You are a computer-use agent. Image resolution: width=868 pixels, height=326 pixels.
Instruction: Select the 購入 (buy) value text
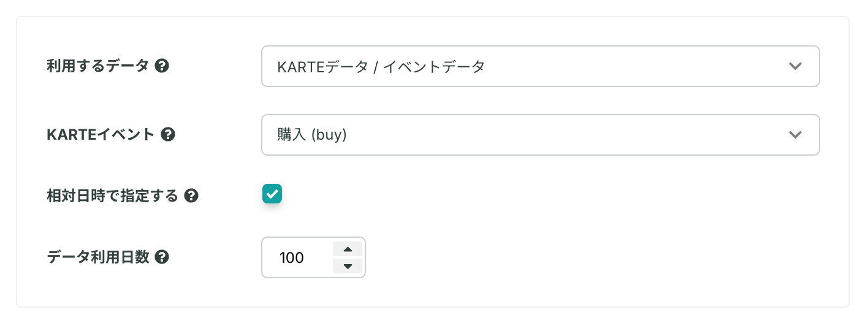click(312, 135)
